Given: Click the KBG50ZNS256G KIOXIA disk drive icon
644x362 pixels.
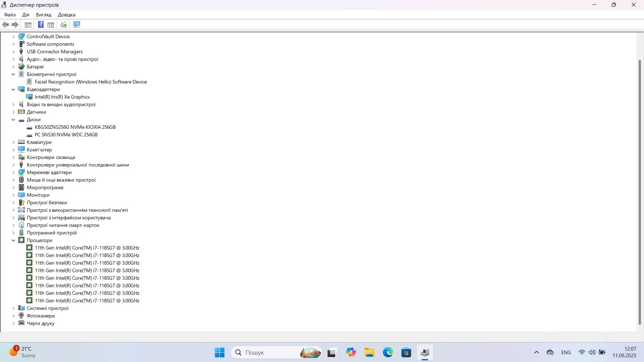Looking at the screenshot, I should (x=30, y=127).
